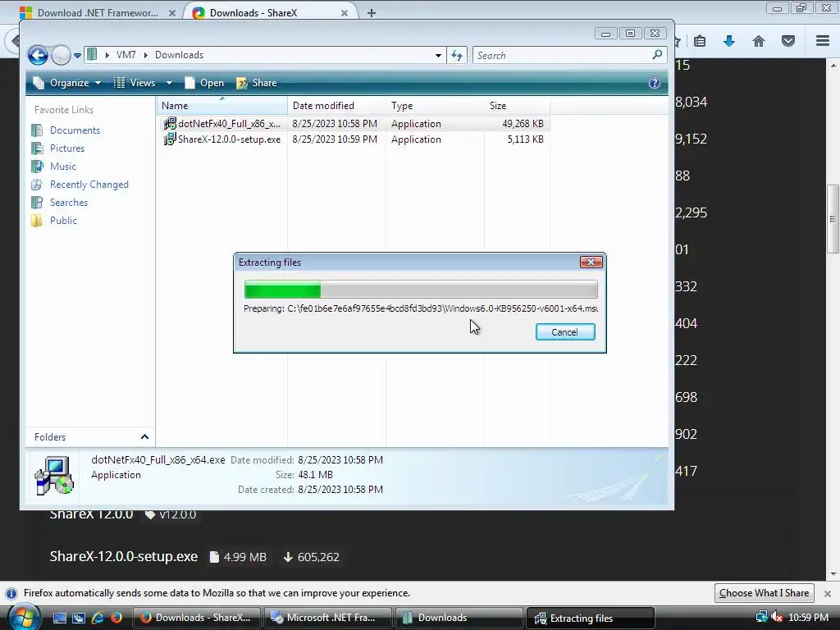Click Share in the Explorer toolbar
Image resolution: width=840 pixels, height=630 pixels.
pyautogui.click(x=257, y=83)
